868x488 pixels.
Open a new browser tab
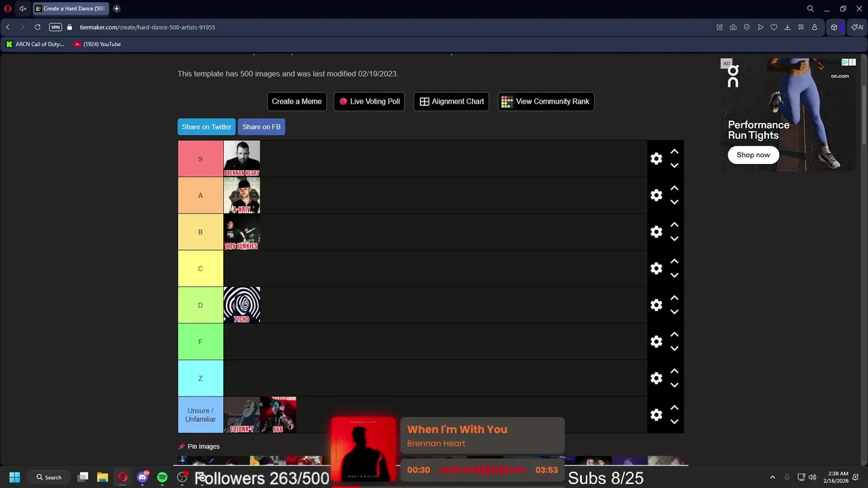[117, 9]
